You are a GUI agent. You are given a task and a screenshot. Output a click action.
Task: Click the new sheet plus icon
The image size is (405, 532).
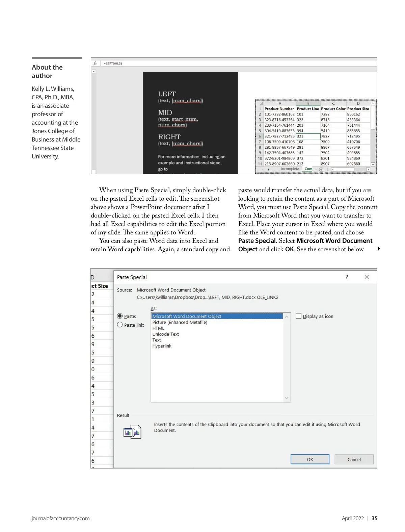tap(321, 169)
